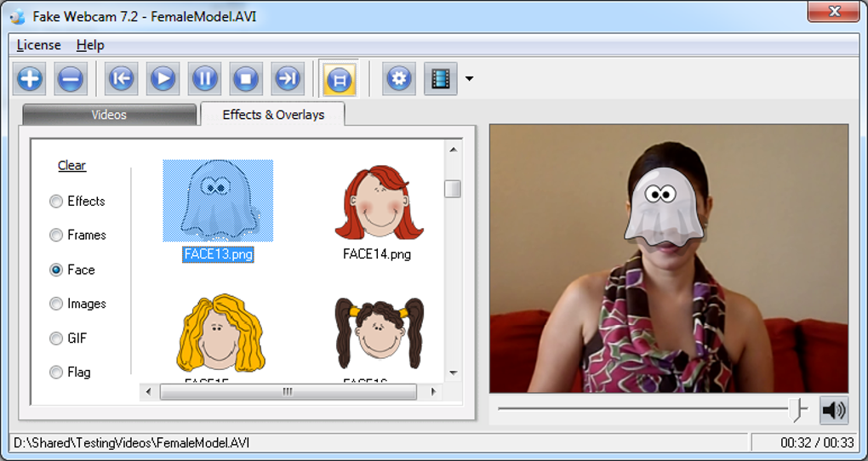Viewport: 868px width, 461px height.
Task: Click the Clear link
Action: click(72, 166)
